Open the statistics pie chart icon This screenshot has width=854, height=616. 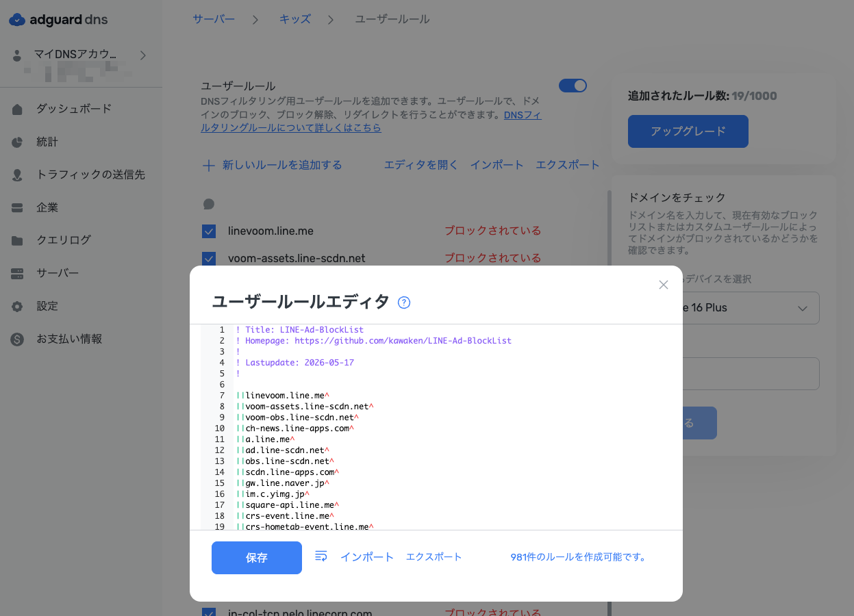(18, 142)
